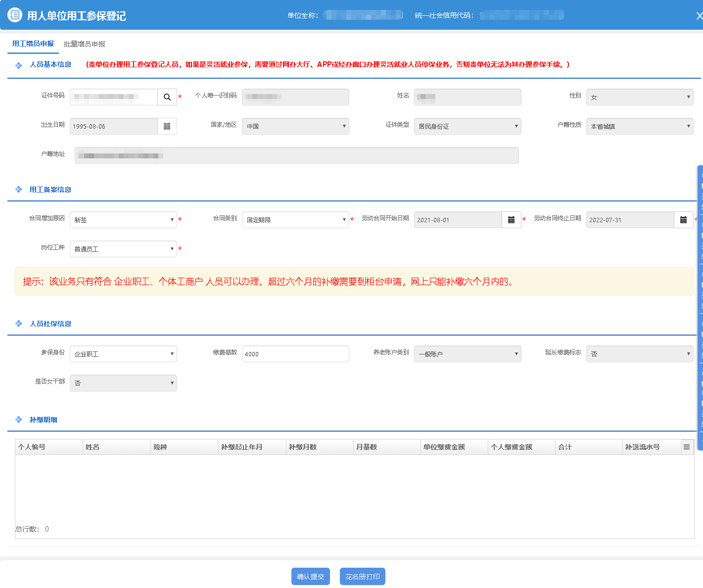This screenshot has width=703, height=588.
Task: Expand the 合同增加原因 dropdown
Action: click(x=123, y=220)
